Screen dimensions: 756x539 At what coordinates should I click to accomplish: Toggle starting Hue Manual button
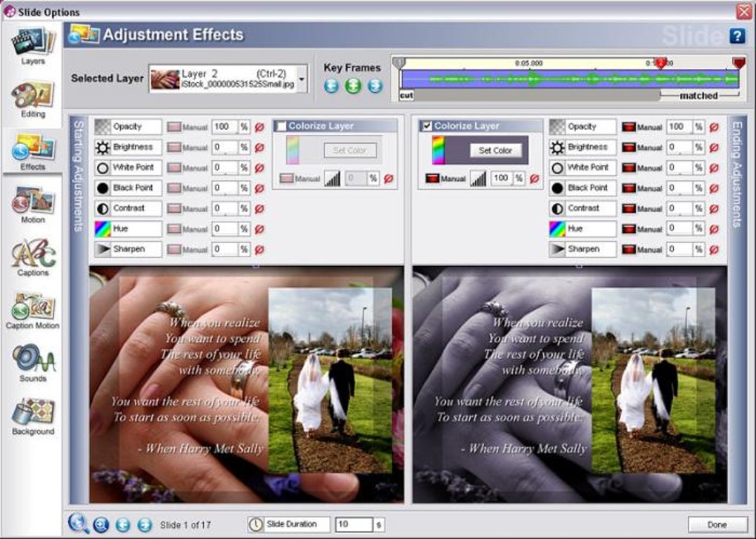coord(188,229)
